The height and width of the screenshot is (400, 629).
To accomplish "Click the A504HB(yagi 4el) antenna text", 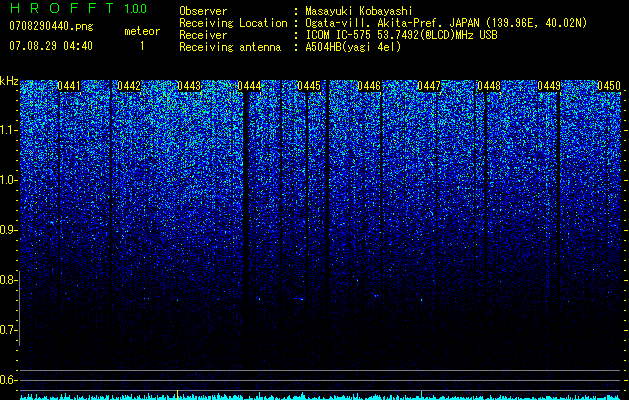I will [353, 47].
